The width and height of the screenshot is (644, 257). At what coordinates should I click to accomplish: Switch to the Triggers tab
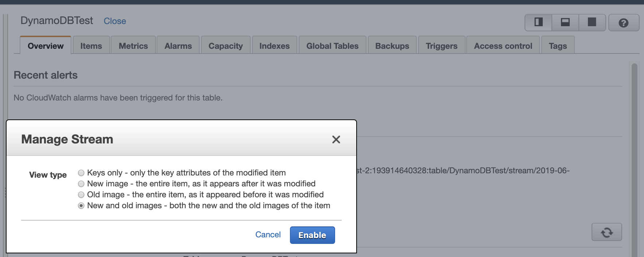(x=441, y=46)
